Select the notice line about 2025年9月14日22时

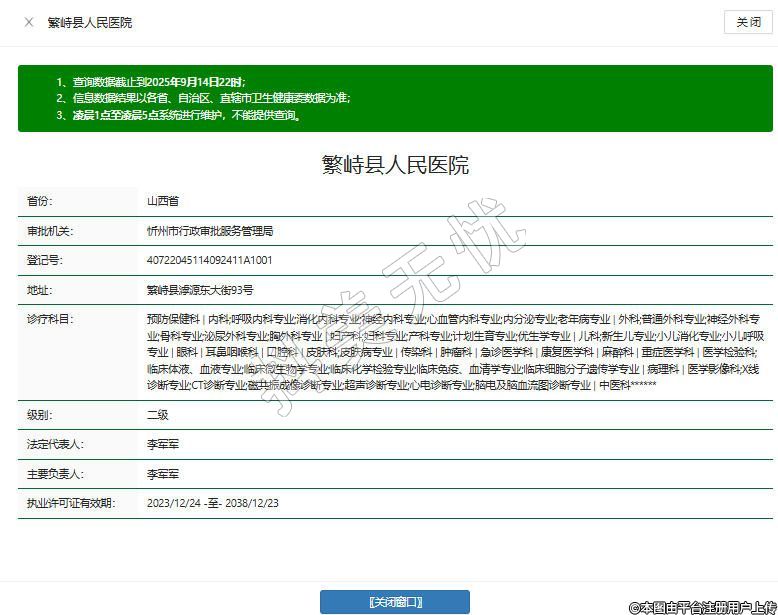(x=150, y=81)
